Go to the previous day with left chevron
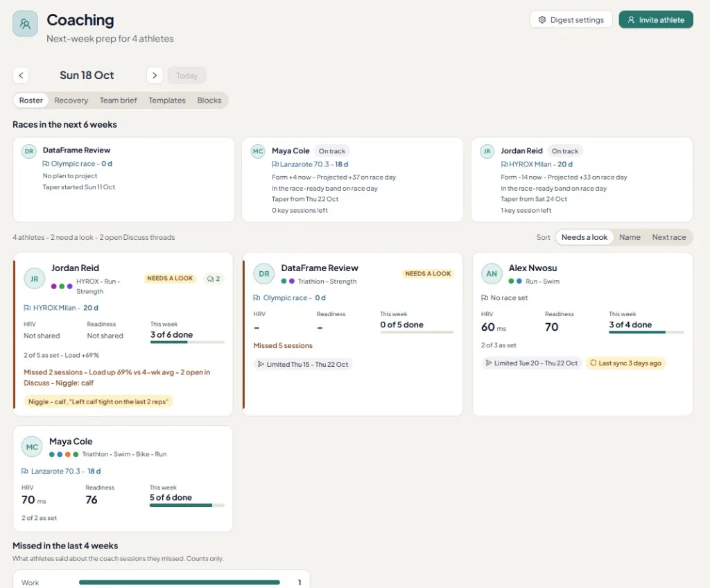 coord(21,75)
